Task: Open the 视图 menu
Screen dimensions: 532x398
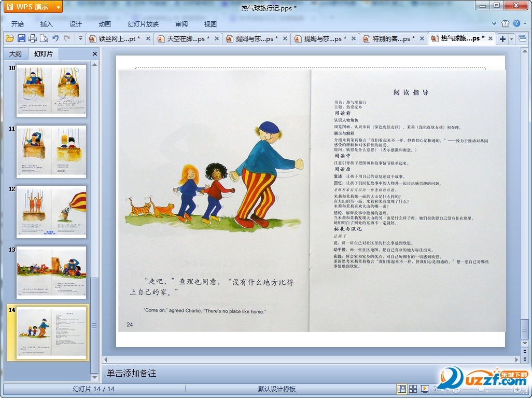Action: 211,24
